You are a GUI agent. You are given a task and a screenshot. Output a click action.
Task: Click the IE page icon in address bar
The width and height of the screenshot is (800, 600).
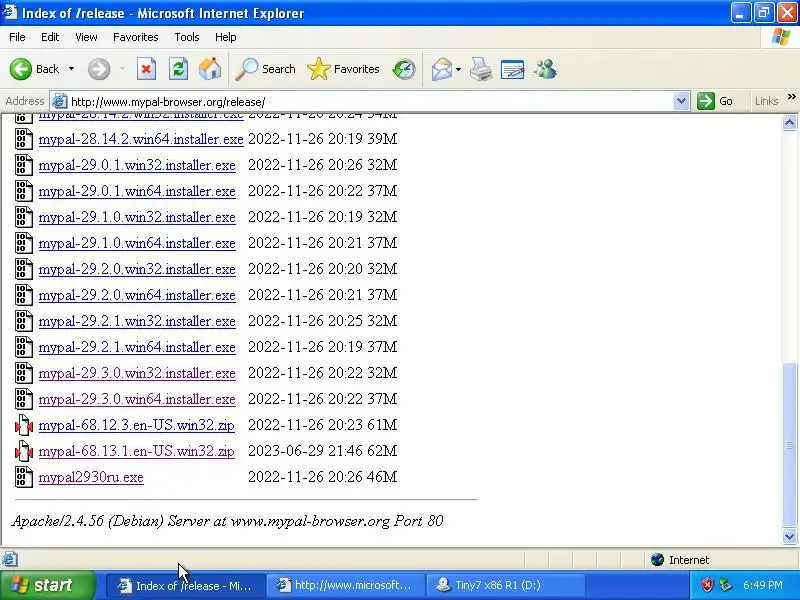pos(60,101)
